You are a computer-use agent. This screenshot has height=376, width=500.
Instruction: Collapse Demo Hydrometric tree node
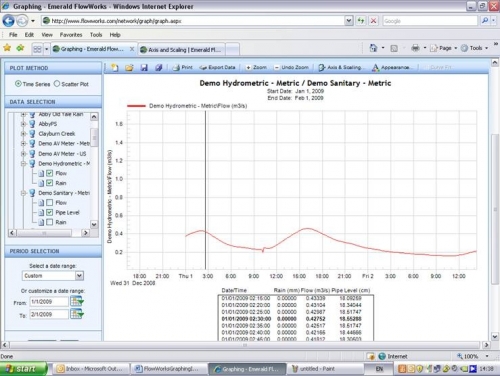point(23,164)
